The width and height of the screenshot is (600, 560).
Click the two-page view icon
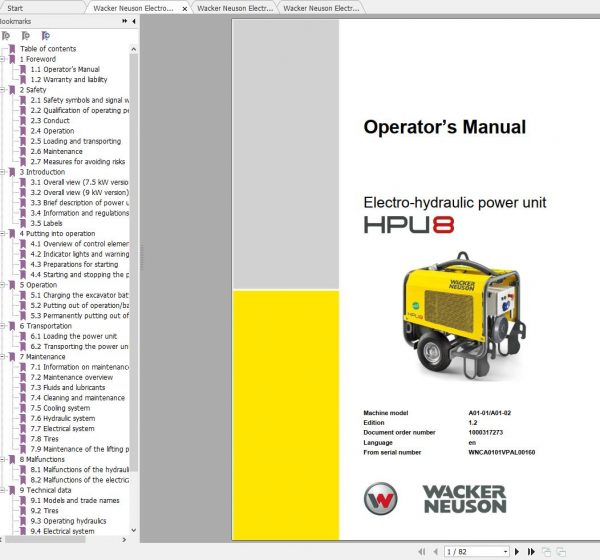pos(561,552)
